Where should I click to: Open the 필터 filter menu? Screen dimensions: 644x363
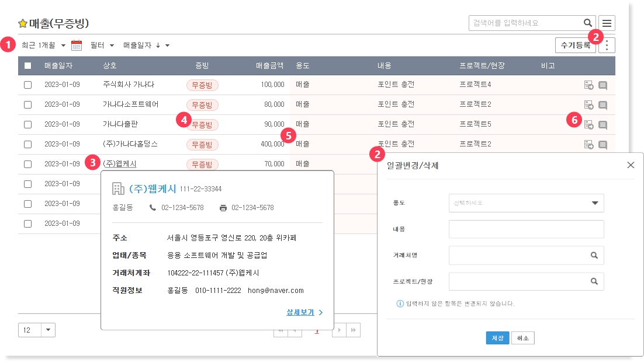point(102,45)
